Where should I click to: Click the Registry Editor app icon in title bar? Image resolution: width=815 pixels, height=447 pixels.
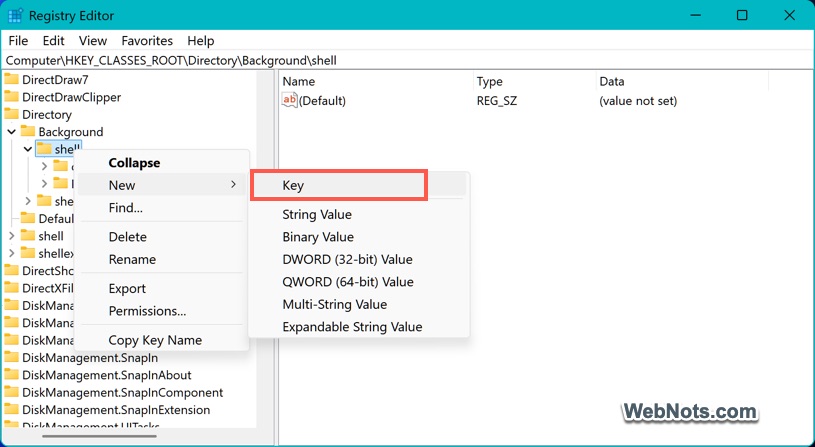tap(15, 15)
